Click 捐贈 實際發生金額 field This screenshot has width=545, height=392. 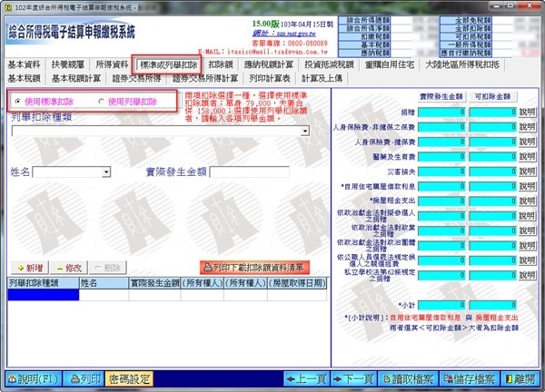coord(441,113)
